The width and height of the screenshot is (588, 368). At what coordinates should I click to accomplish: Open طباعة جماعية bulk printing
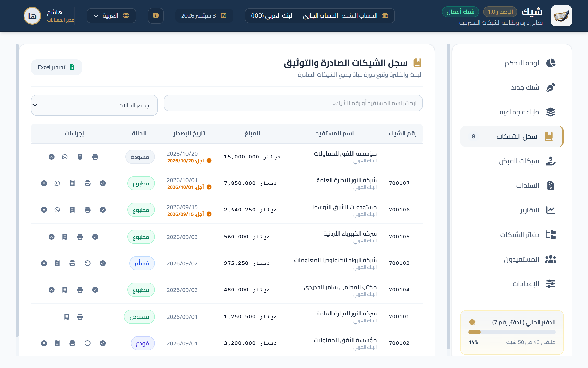coord(512,112)
